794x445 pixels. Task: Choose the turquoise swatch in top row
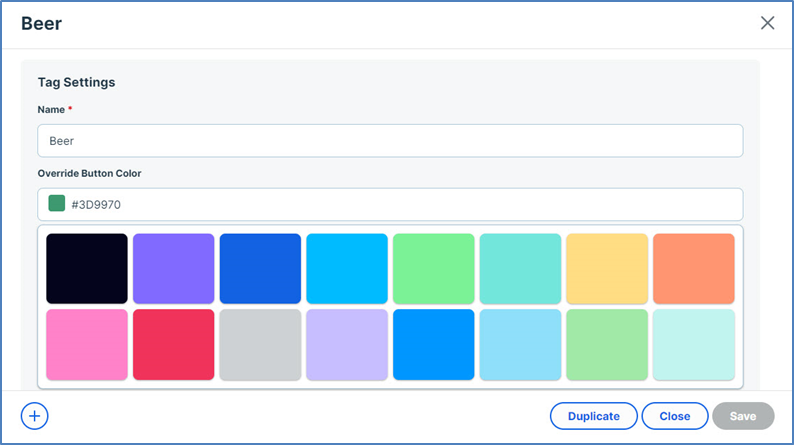tap(520, 268)
